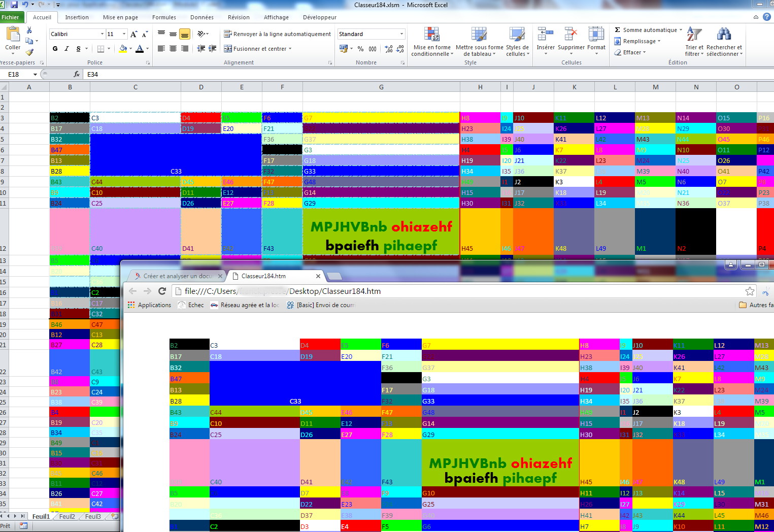Click the fx insert function icon

click(77, 74)
